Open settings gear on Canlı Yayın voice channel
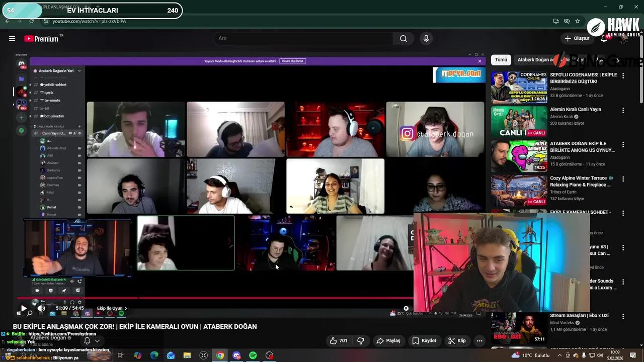Viewport: 644px width, 362px height. [79, 133]
